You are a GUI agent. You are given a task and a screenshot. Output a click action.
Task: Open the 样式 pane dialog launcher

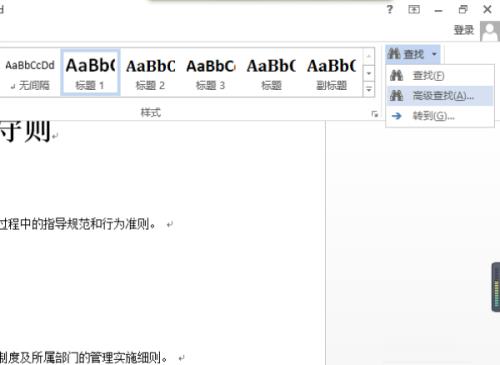[x=374, y=114]
